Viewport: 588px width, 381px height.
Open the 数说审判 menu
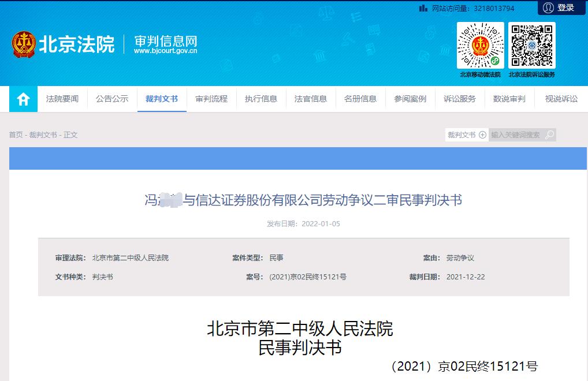[509, 99]
